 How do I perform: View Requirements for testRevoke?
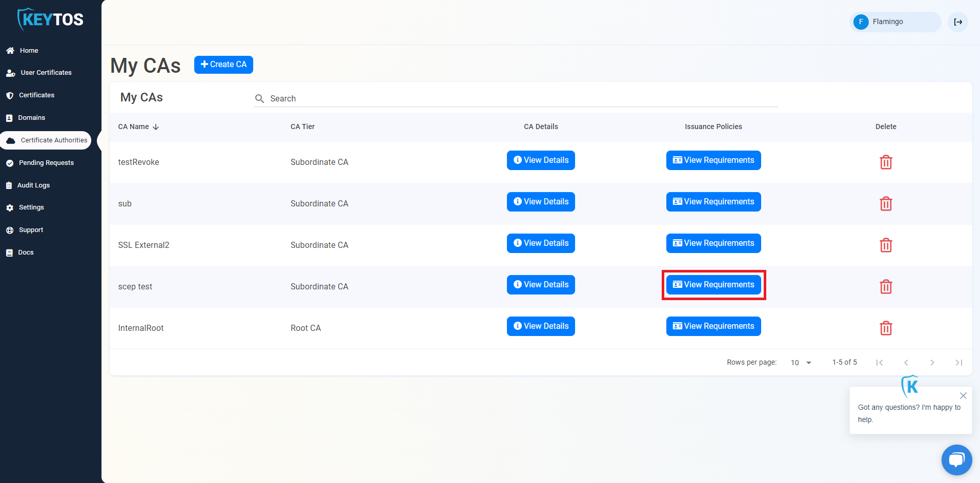tap(713, 160)
